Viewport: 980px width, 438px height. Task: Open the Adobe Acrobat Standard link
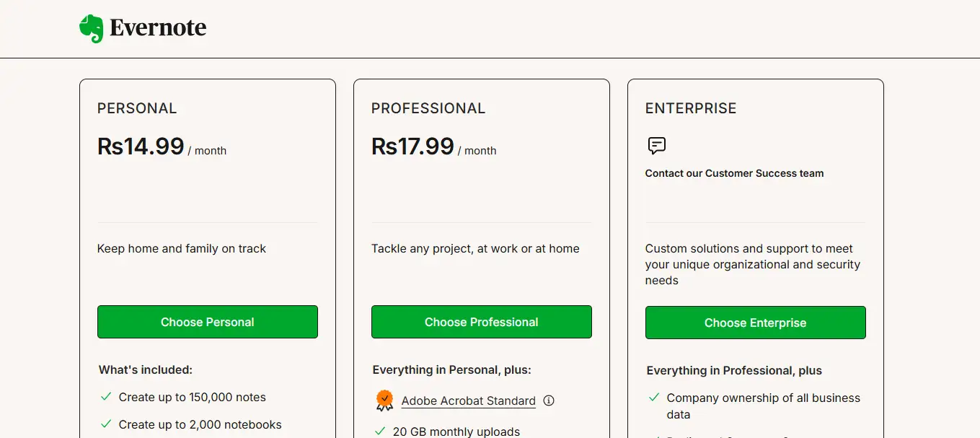469,400
